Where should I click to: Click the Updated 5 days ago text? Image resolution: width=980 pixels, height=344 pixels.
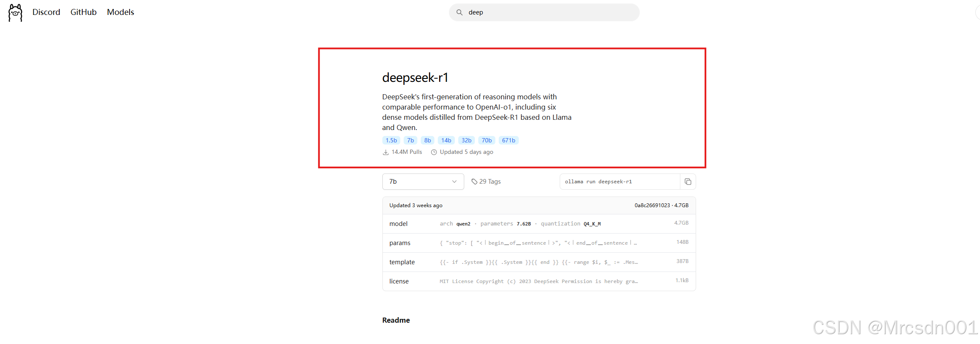click(x=466, y=152)
